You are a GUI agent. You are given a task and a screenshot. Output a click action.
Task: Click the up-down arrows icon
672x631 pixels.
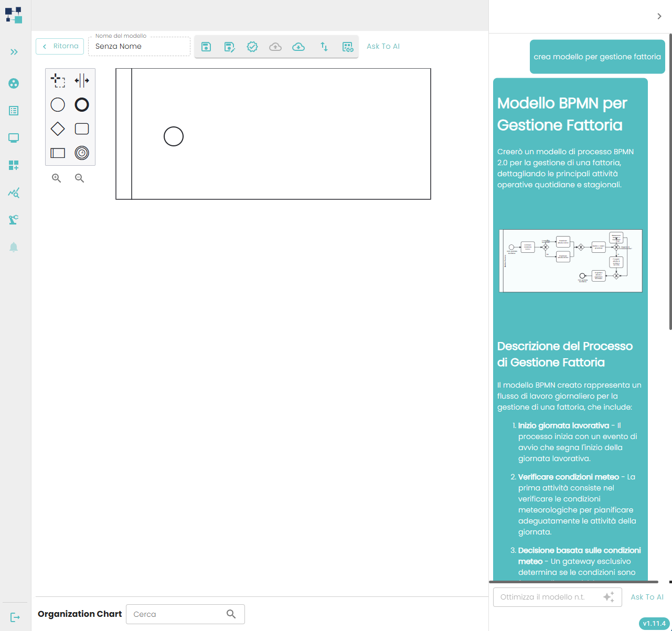pyautogui.click(x=324, y=47)
